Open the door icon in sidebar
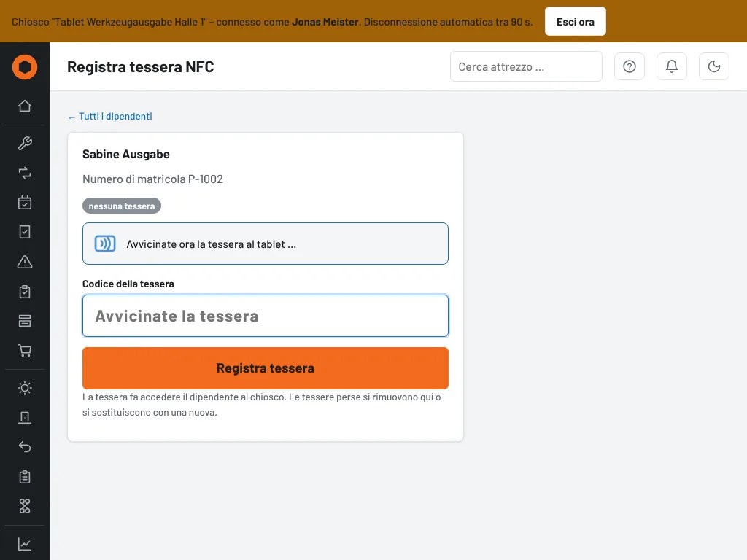 [25, 417]
